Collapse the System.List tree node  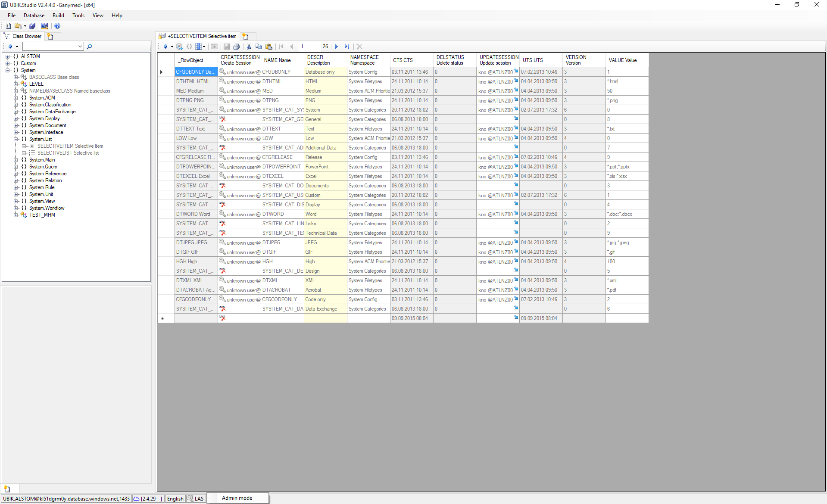coord(16,139)
